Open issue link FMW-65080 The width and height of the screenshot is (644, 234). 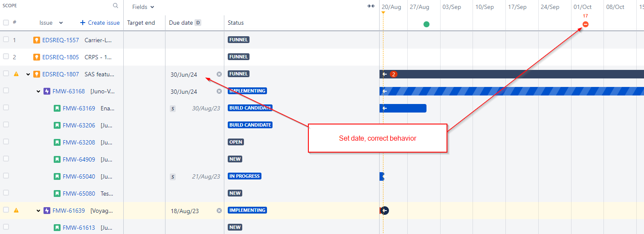click(79, 194)
